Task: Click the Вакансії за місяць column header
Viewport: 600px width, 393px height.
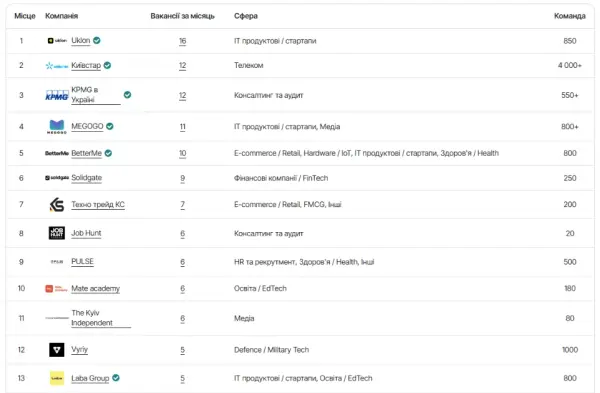Action: 183,16
